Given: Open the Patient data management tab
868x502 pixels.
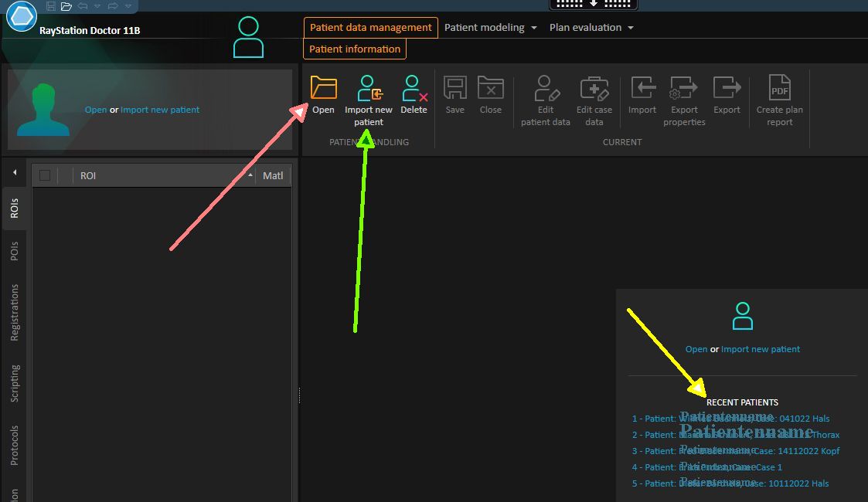Looking at the screenshot, I should [370, 28].
